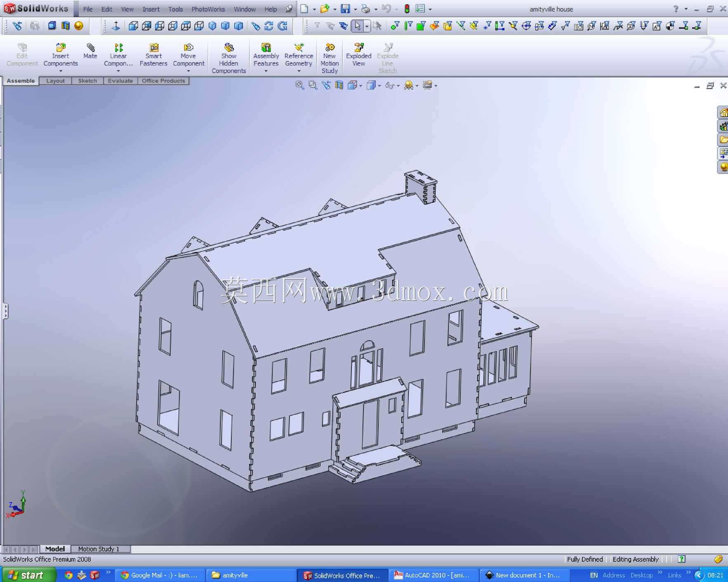Open the Insert menu

tap(151, 9)
